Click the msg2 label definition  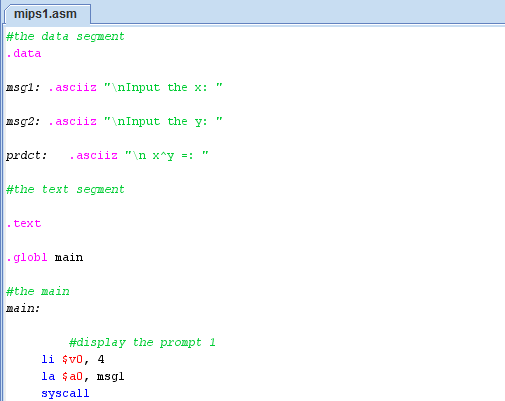click(x=23, y=122)
